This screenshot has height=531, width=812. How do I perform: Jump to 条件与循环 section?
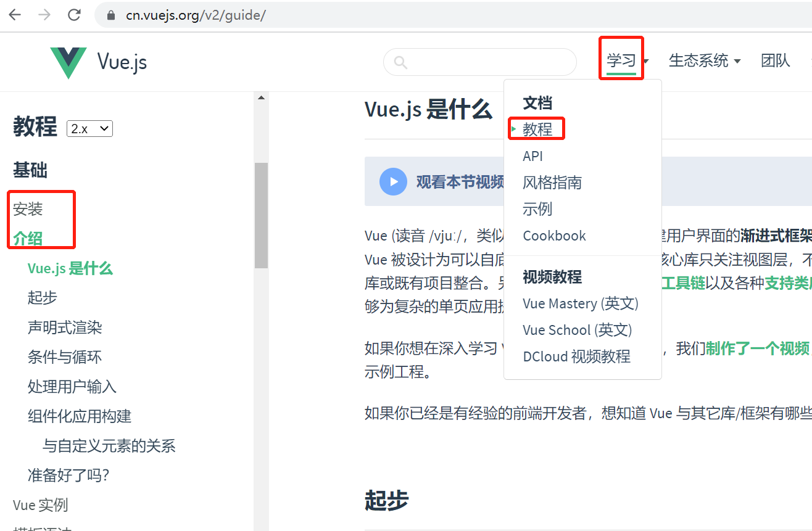[65, 357]
